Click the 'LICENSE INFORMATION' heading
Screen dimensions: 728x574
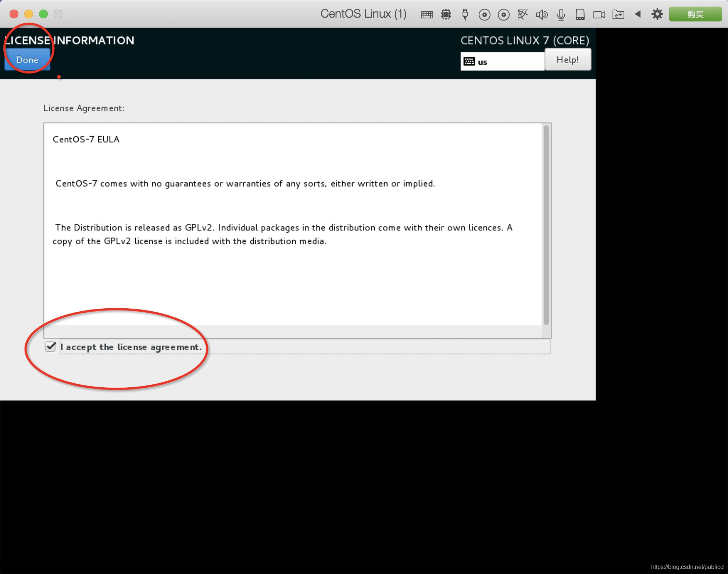coord(69,40)
